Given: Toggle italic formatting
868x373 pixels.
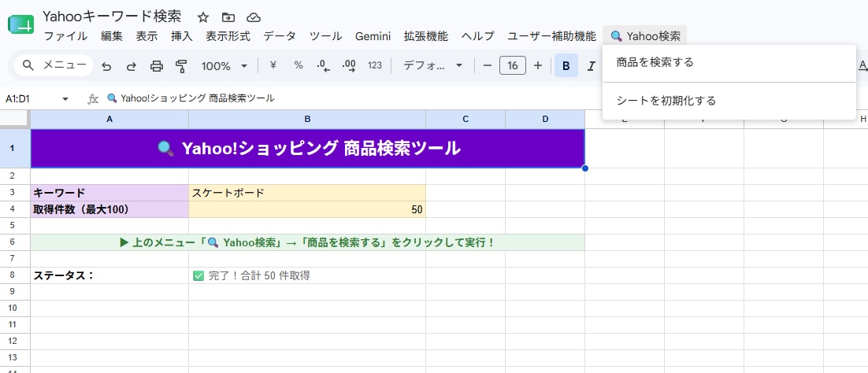Looking at the screenshot, I should (592, 65).
